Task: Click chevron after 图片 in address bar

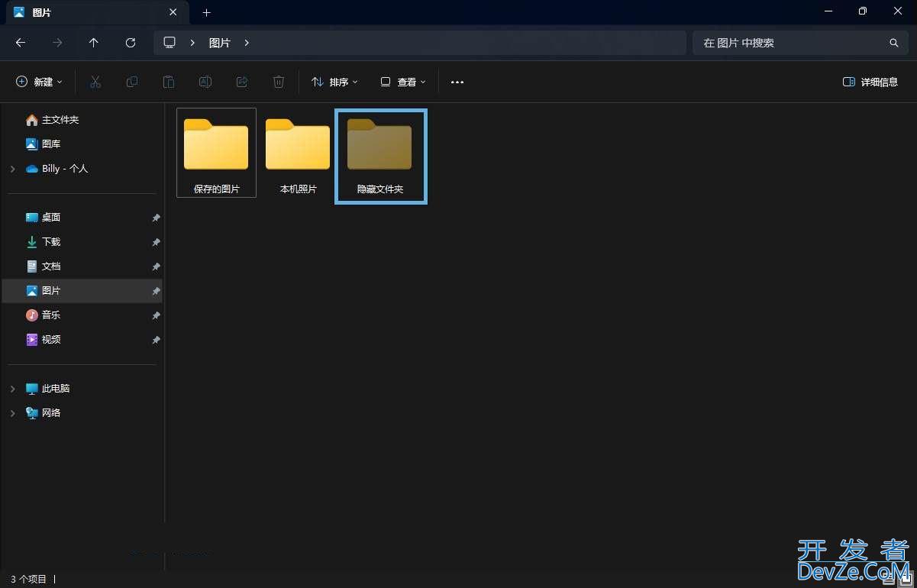Action: pyautogui.click(x=247, y=43)
